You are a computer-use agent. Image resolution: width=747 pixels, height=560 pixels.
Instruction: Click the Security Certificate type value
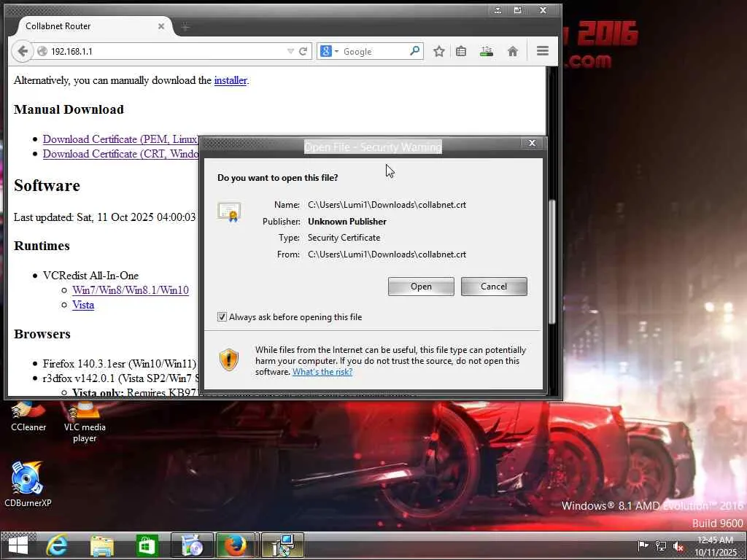click(344, 238)
